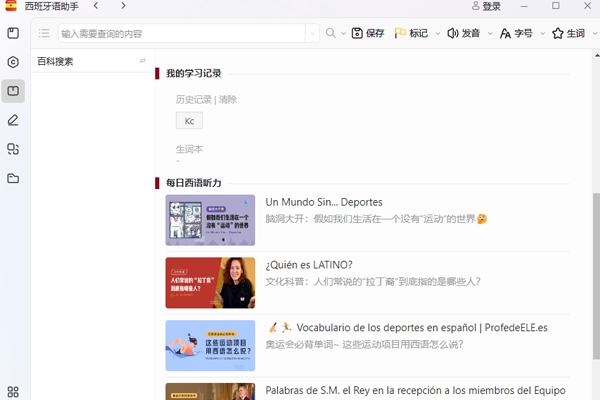Click the 保存 save toolbar button
This screenshot has height=400, width=600.
[368, 33]
